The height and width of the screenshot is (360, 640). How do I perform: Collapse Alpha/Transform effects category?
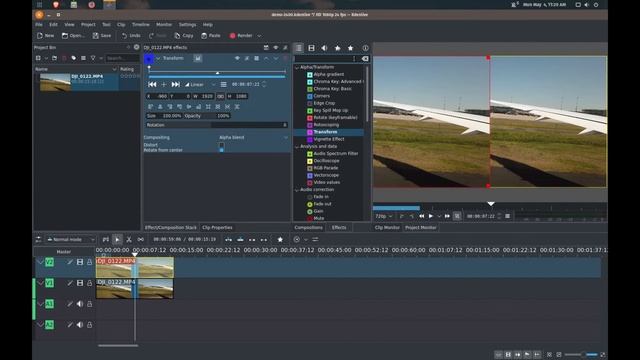pos(297,67)
